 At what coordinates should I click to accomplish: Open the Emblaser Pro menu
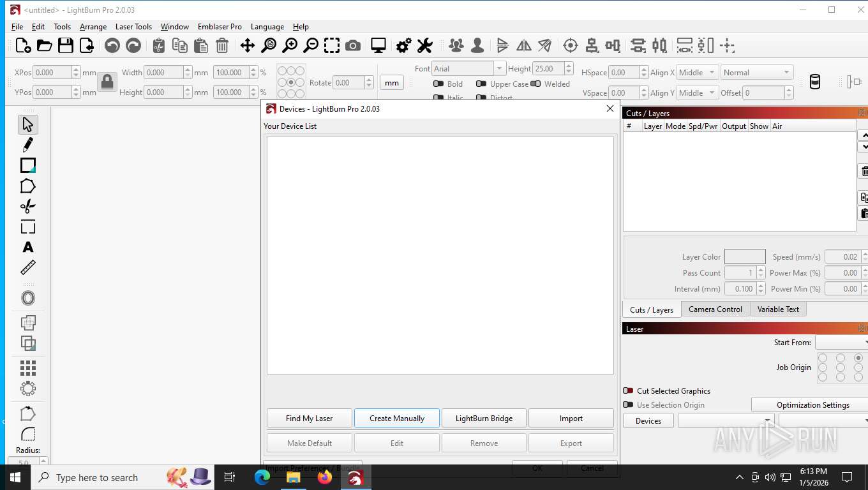(220, 27)
